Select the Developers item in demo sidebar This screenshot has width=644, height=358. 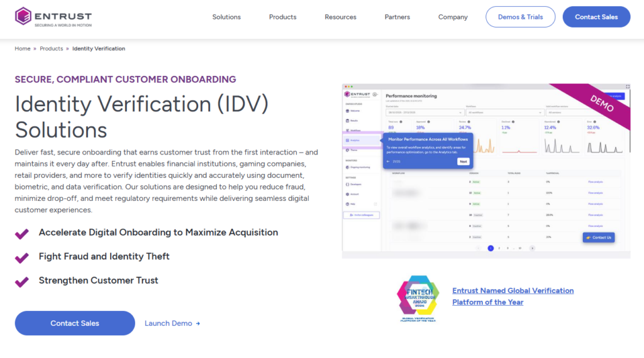[x=355, y=185]
